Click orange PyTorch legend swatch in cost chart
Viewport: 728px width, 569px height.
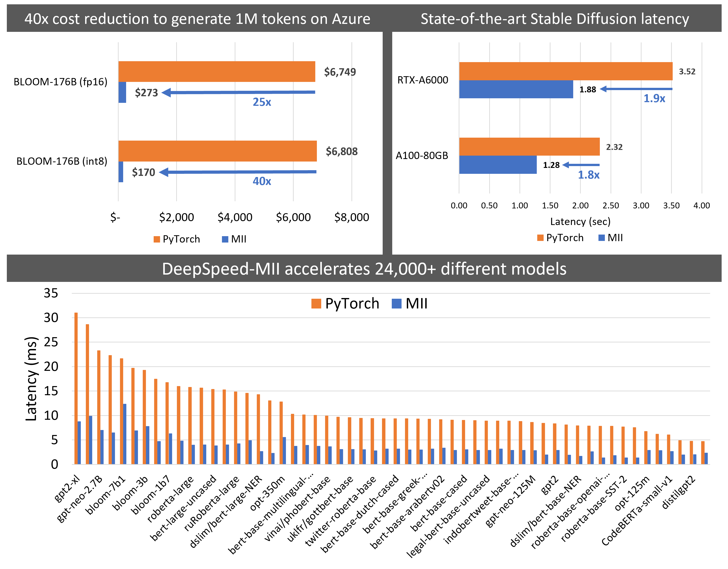pos(157,239)
